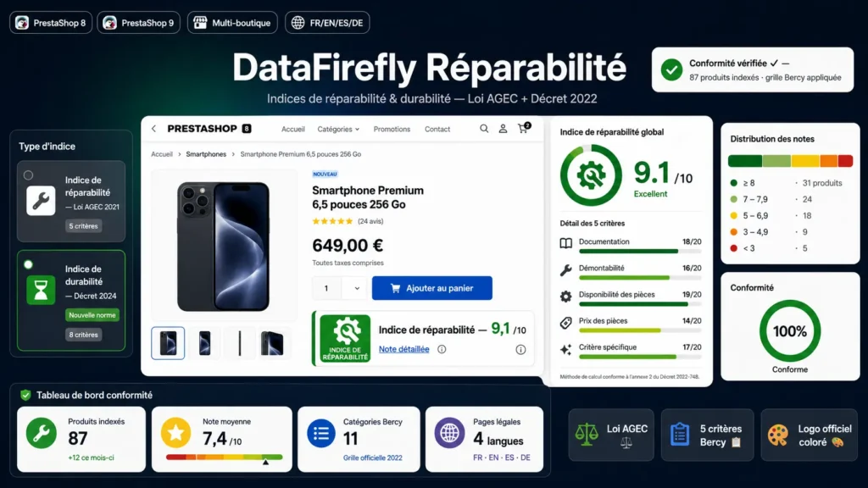This screenshot has height=488, width=868.
Task: Click the main smartphone product image
Action: 224,247
